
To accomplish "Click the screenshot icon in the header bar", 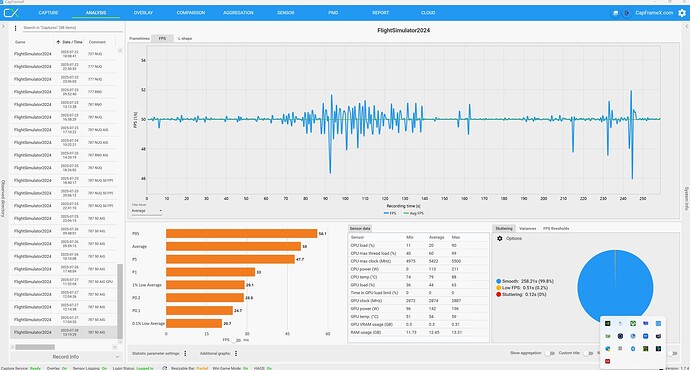I will point(616,13).
